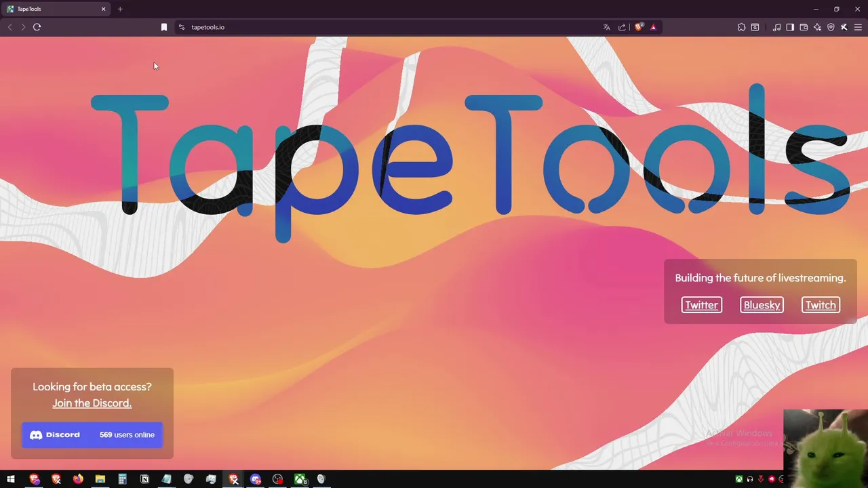Reload the page with the refresh icon

37,27
